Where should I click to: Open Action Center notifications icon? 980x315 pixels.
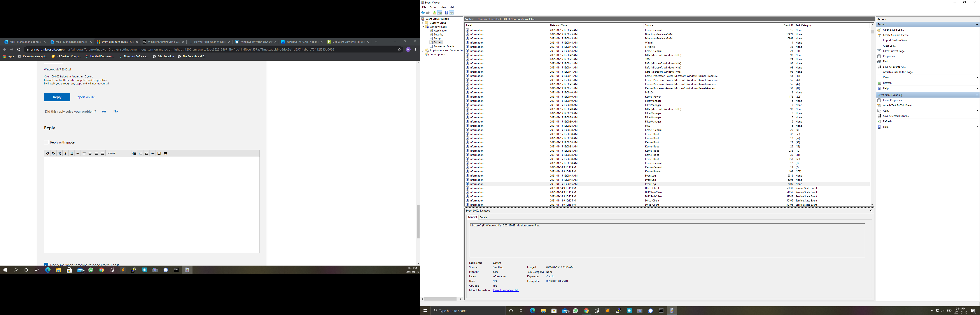point(973,311)
